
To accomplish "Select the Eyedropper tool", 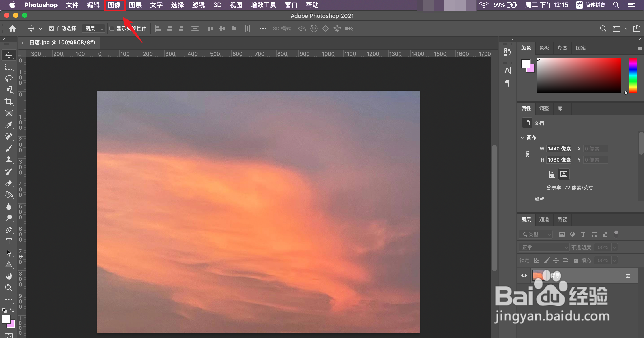I will [9, 125].
